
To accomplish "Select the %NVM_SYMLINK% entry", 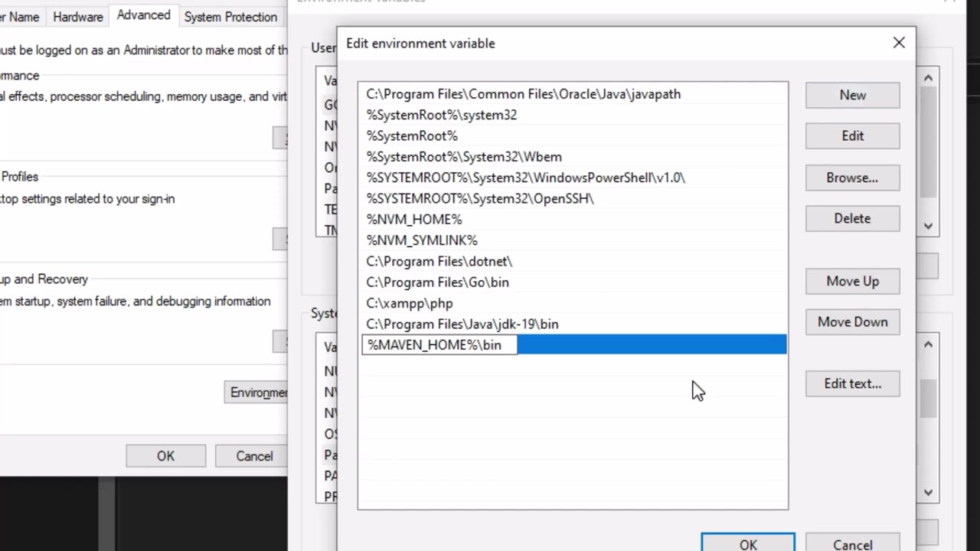I will (x=573, y=240).
